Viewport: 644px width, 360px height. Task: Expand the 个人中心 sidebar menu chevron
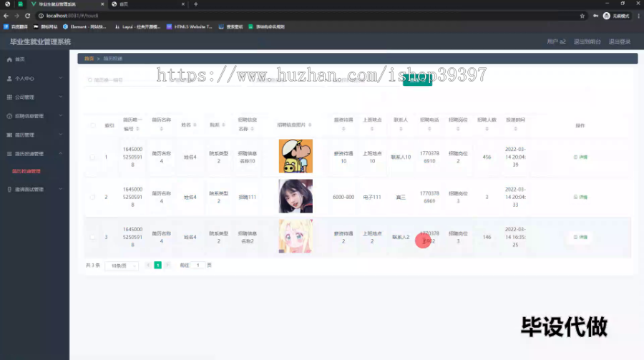pos(61,78)
